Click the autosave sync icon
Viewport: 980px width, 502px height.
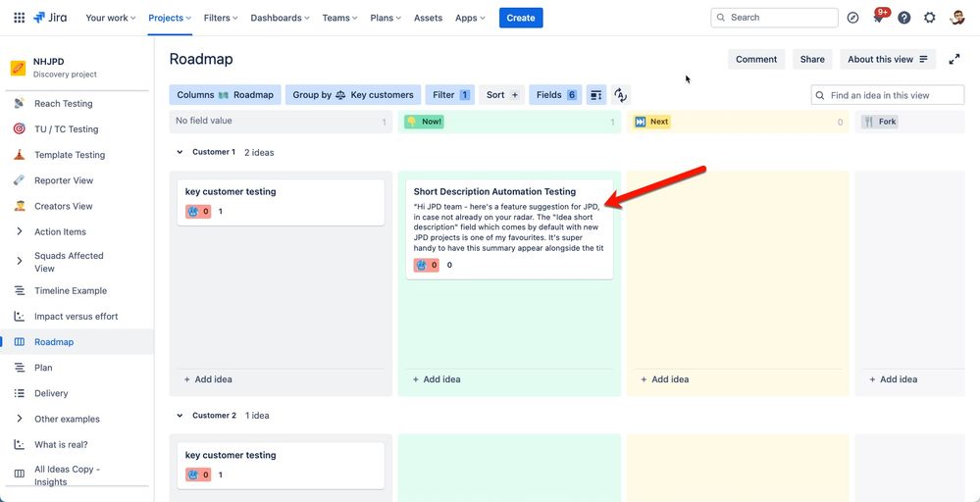[x=620, y=95]
